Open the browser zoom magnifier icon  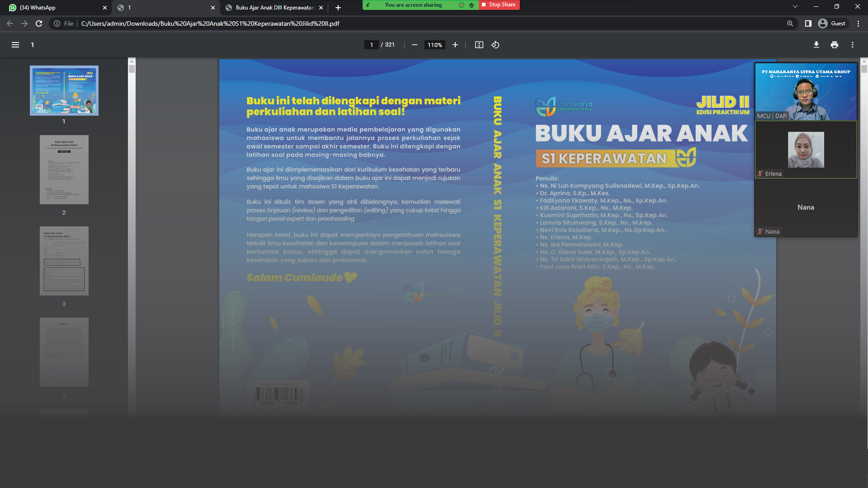790,23
